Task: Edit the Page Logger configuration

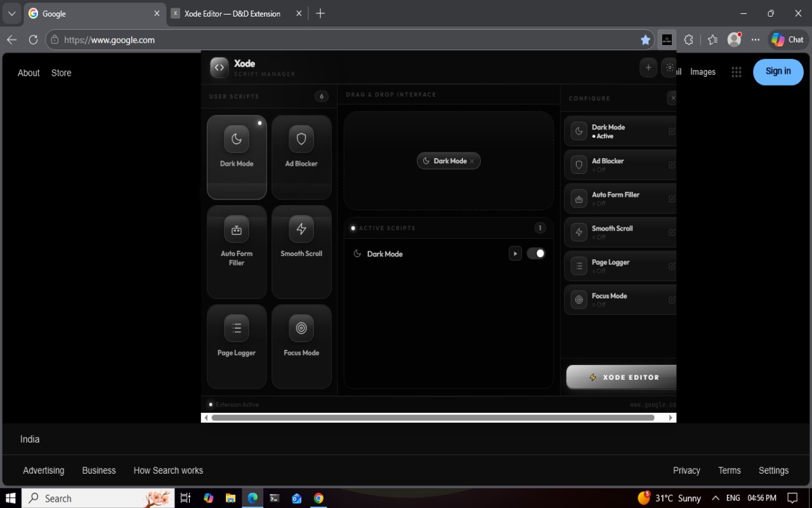Action: [x=672, y=266]
